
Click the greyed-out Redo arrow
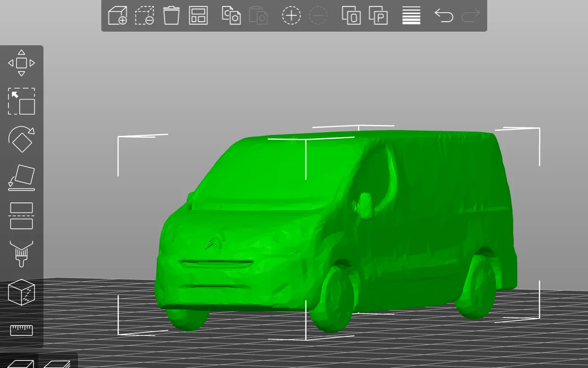point(470,16)
